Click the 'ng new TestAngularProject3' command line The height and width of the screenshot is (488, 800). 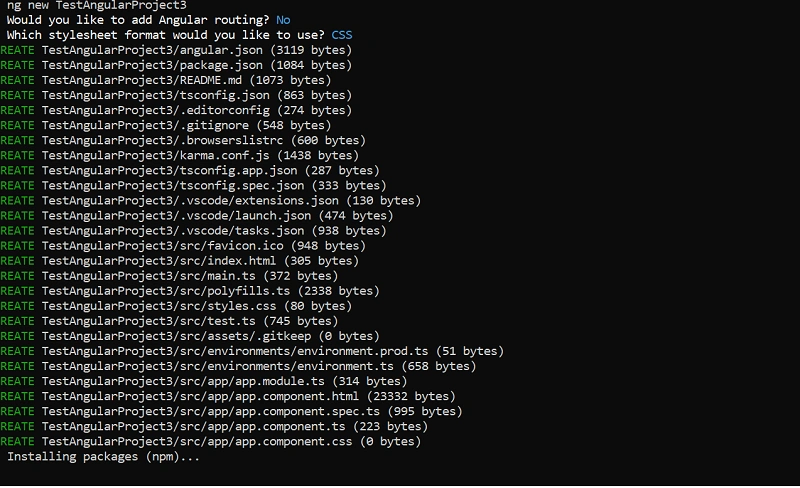coord(96,6)
